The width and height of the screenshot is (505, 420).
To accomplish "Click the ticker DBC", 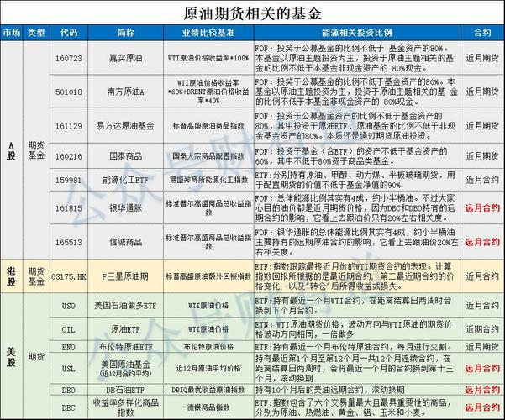I will [x=69, y=407].
